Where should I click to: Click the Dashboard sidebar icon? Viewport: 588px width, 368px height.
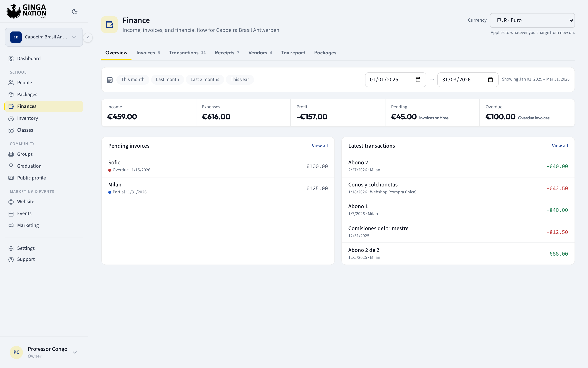pyautogui.click(x=11, y=59)
